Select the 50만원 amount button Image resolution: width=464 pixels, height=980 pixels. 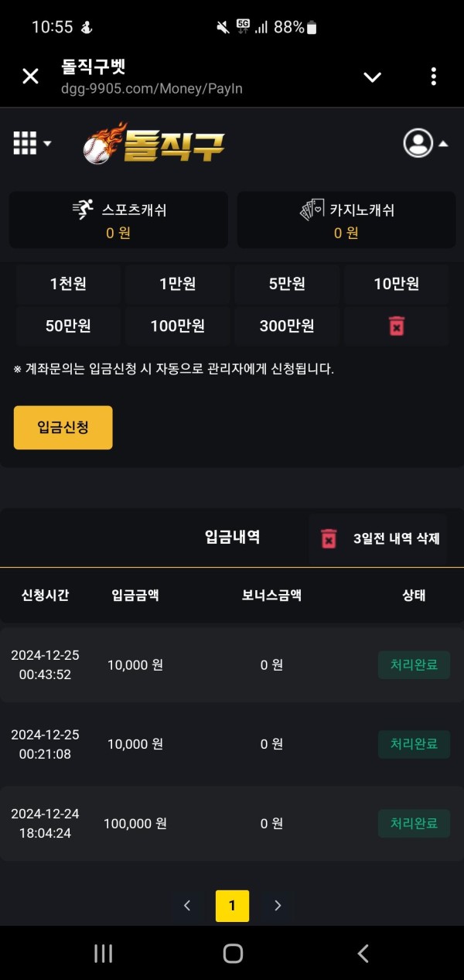click(68, 326)
